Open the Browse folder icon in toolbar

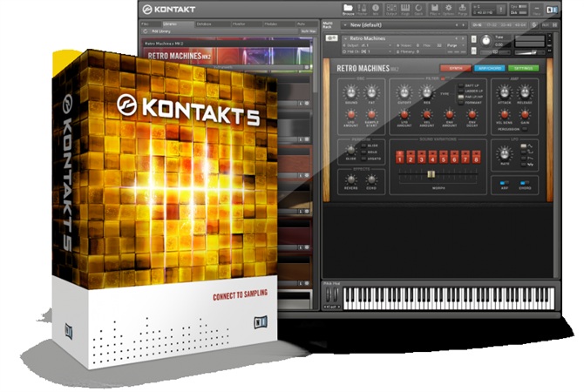point(348,9)
